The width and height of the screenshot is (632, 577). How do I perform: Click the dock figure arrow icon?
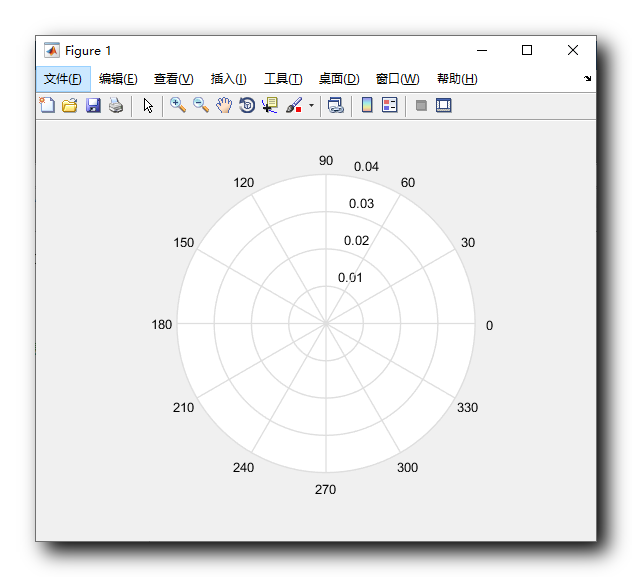587,78
